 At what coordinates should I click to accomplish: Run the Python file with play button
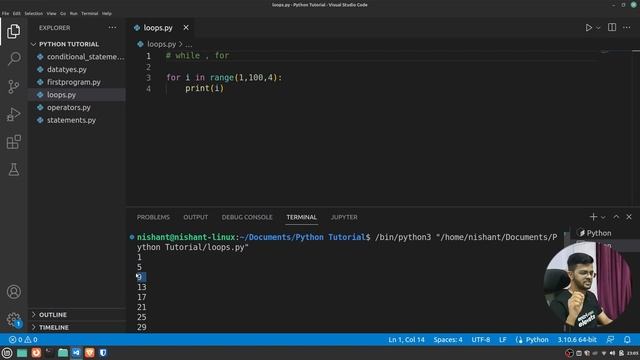tap(588, 28)
